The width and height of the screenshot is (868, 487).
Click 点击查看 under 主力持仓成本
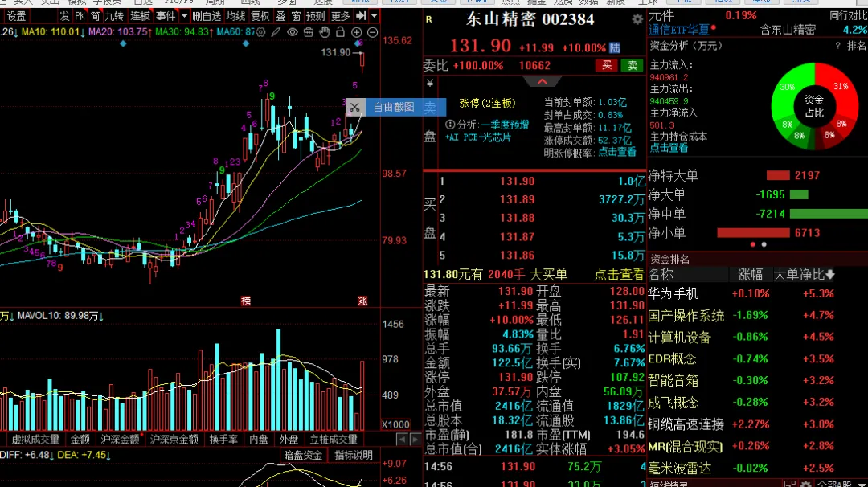coord(669,148)
